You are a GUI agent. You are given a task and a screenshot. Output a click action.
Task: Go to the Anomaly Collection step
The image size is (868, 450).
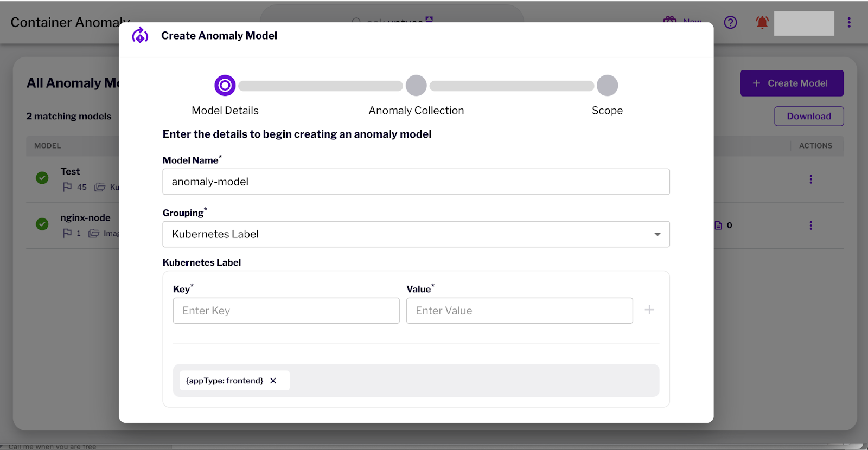(416, 86)
